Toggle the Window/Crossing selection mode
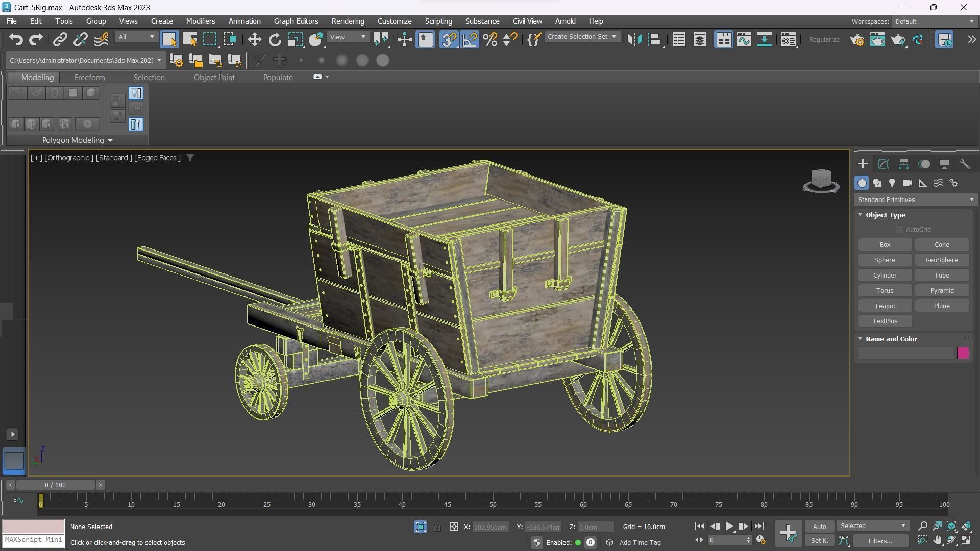This screenshot has height=551, width=980. [230, 40]
